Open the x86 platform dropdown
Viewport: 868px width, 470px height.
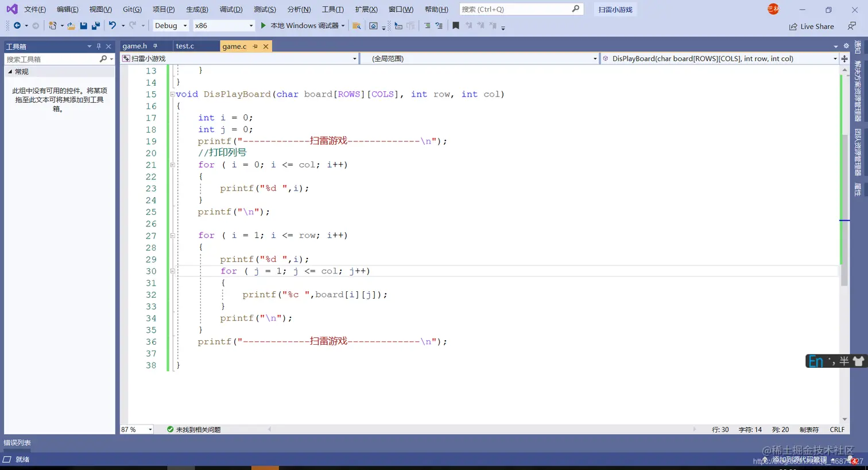[x=251, y=25]
